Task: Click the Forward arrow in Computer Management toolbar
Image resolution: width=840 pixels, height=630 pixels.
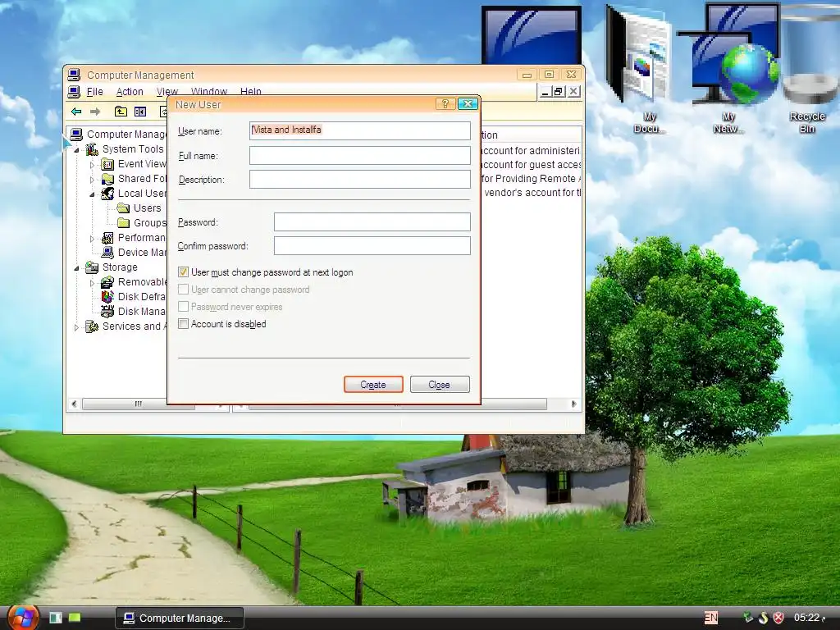Action: tap(95, 112)
